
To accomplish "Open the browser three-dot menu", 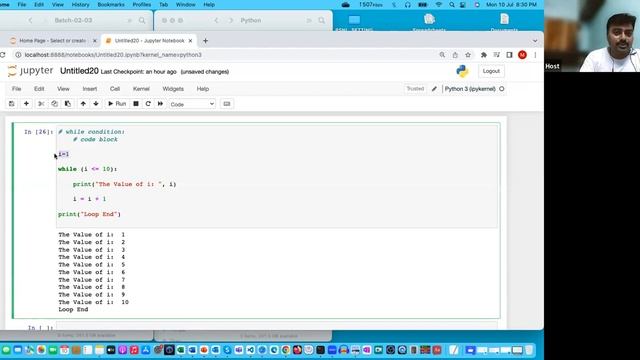I will [535, 55].
